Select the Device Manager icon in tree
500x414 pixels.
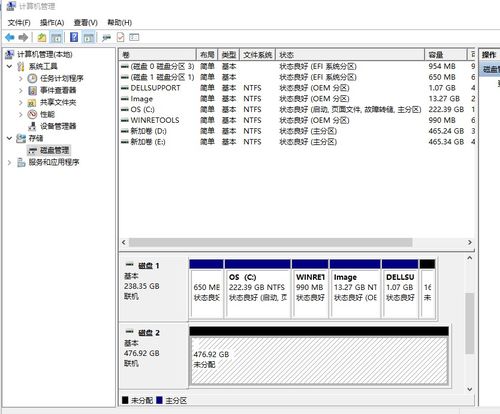click(32, 126)
